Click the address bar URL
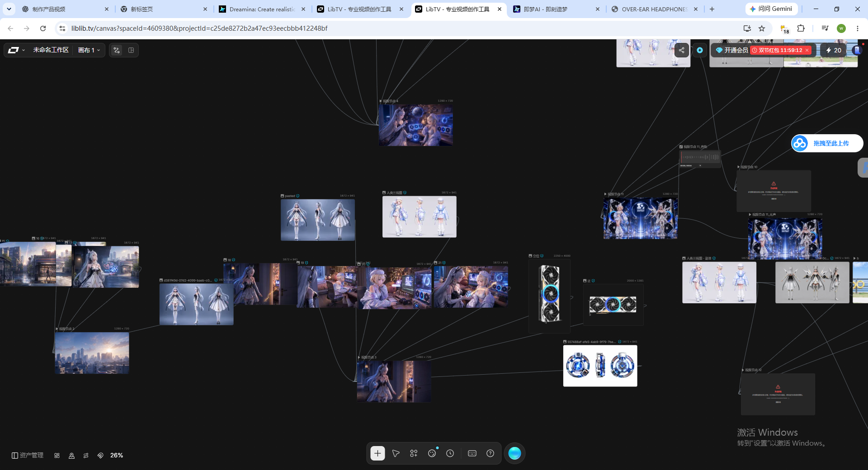The height and width of the screenshot is (470, 868). (199, 28)
